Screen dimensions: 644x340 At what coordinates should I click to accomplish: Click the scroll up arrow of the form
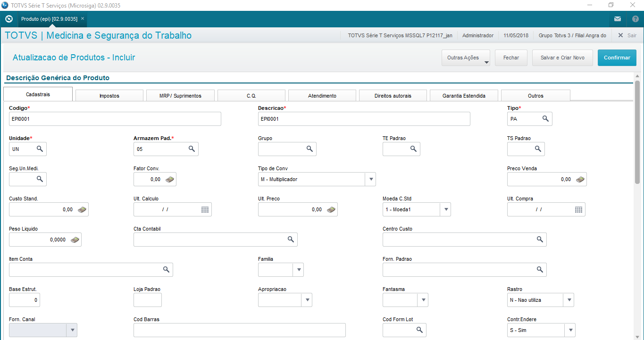[637, 76]
